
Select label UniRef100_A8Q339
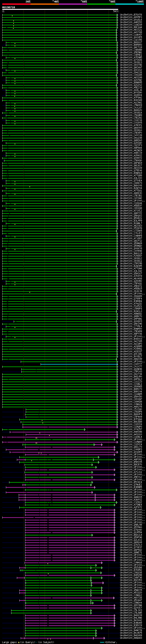(131, 359)
